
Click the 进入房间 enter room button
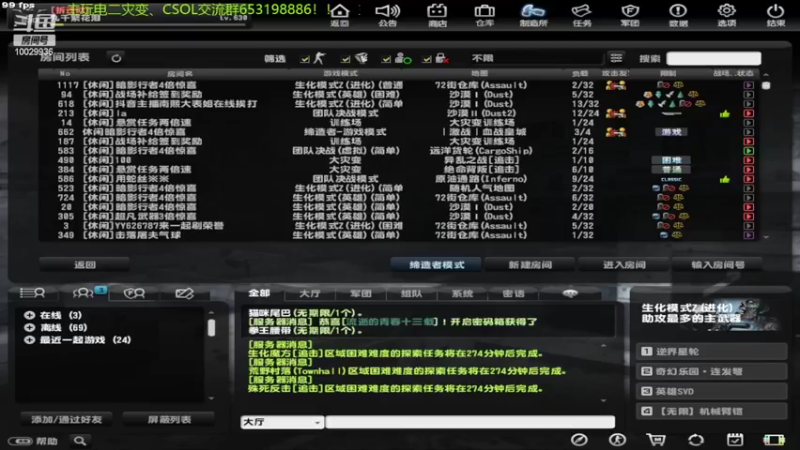(x=624, y=265)
